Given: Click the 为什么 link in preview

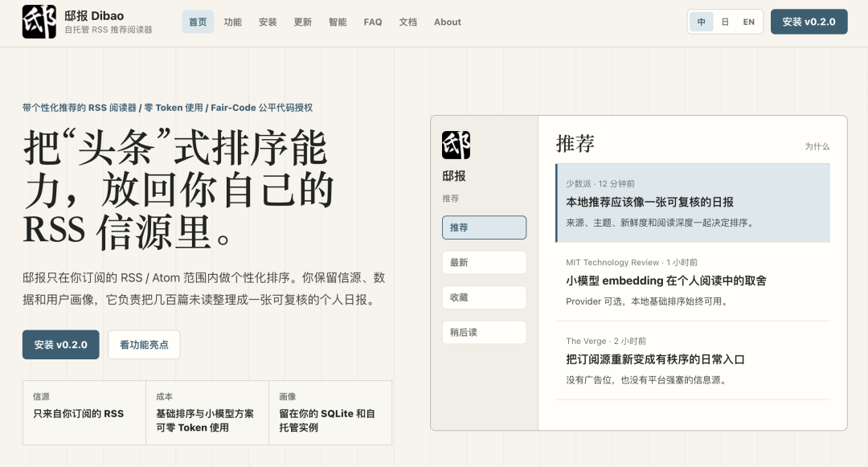Looking at the screenshot, I should tap(817, 146).
